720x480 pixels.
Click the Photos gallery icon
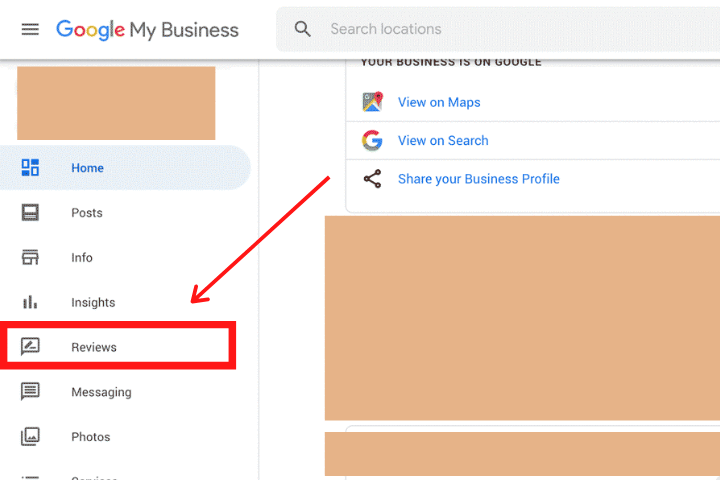coord(30,436)
